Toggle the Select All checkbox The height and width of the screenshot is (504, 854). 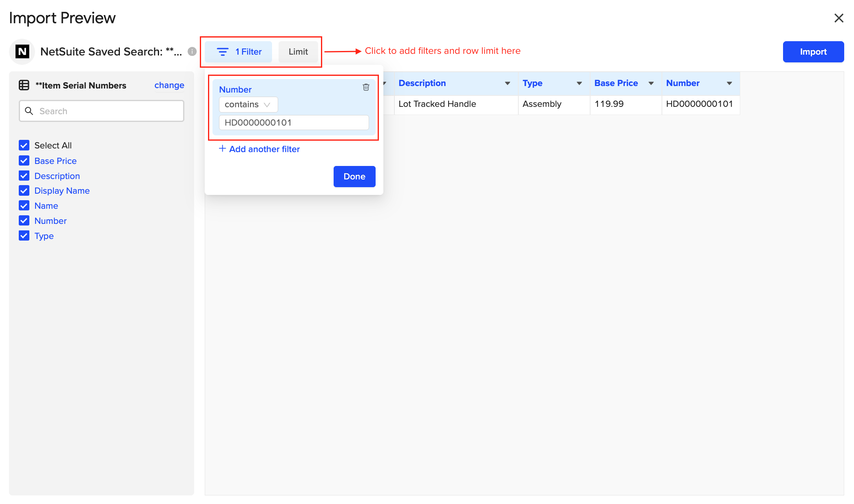(x=24, y=146)
